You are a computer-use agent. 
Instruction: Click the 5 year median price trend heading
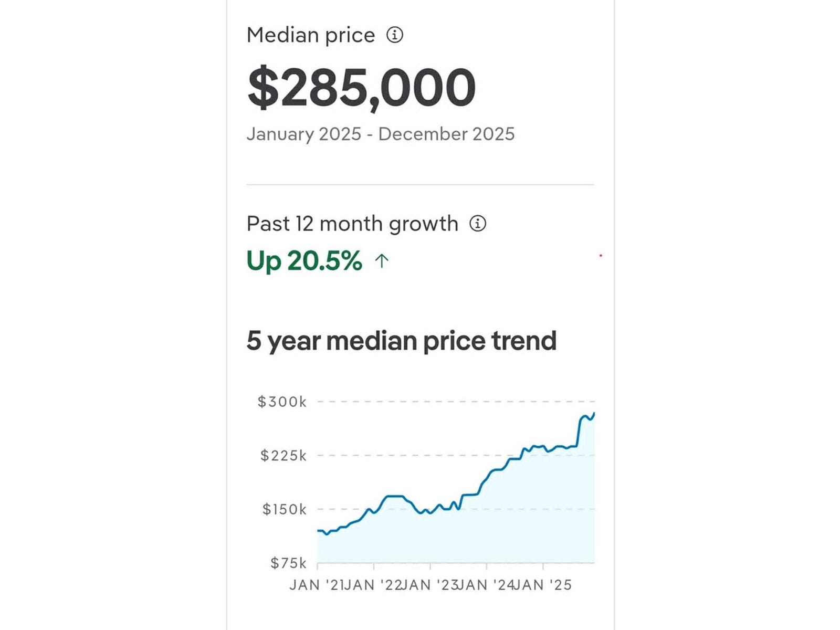(402, 341)
